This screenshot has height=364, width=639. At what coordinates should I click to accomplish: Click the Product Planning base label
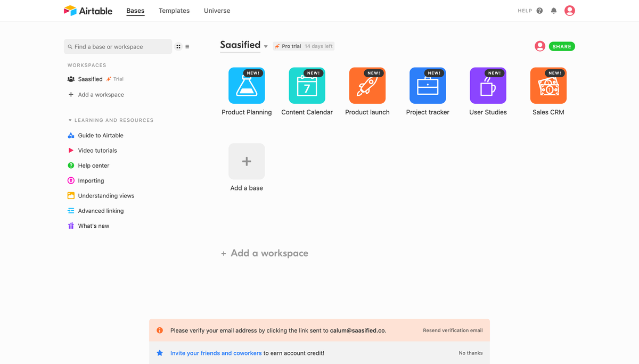click(247, 112)
